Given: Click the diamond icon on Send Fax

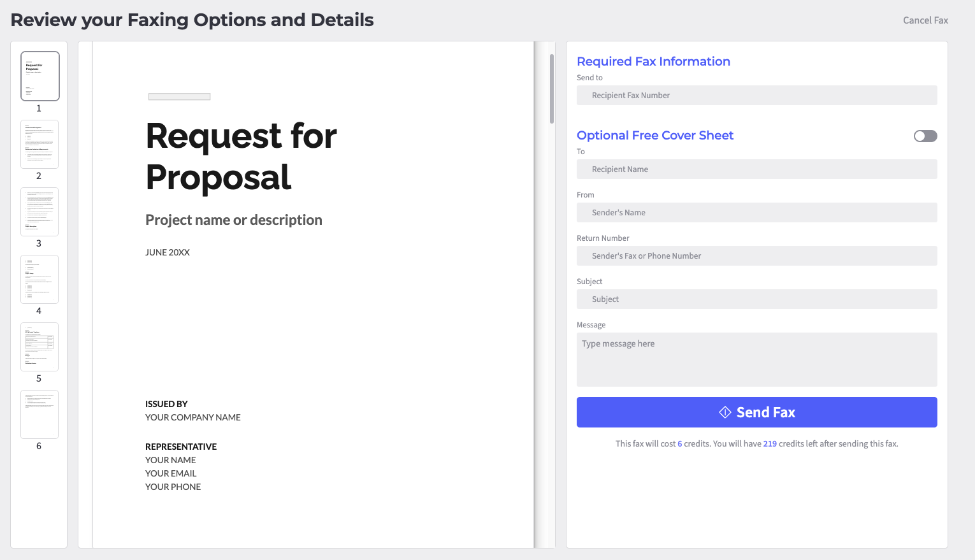Looking at the screenshot, I should point(725,412).
